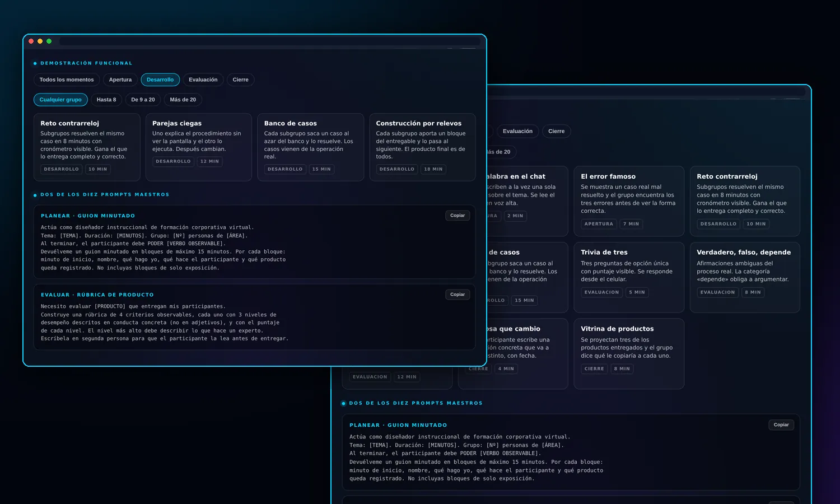Toggle the "Cualquier grupo" group size chip
840x504 pixels.
(60, 100)
